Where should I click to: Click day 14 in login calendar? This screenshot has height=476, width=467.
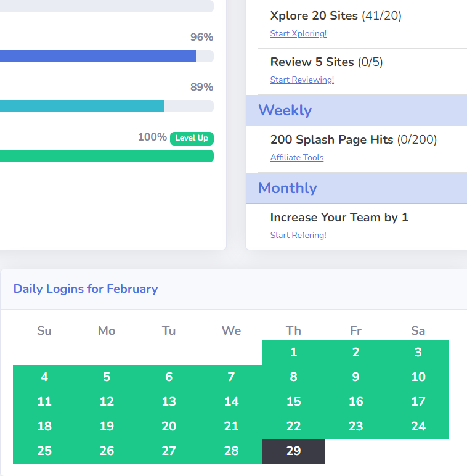click(x=232, y=401)
